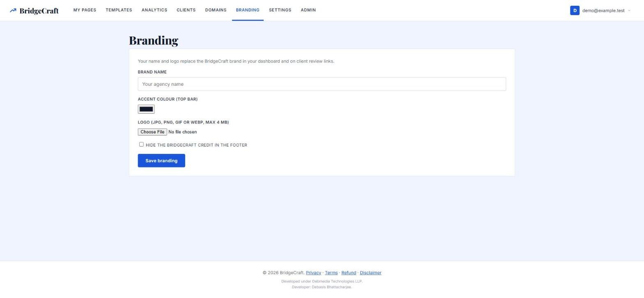Click the Refund link in the footer
The height and width of the screenshot is (298, 644).
pyautogui.click(x=349, y=273)
